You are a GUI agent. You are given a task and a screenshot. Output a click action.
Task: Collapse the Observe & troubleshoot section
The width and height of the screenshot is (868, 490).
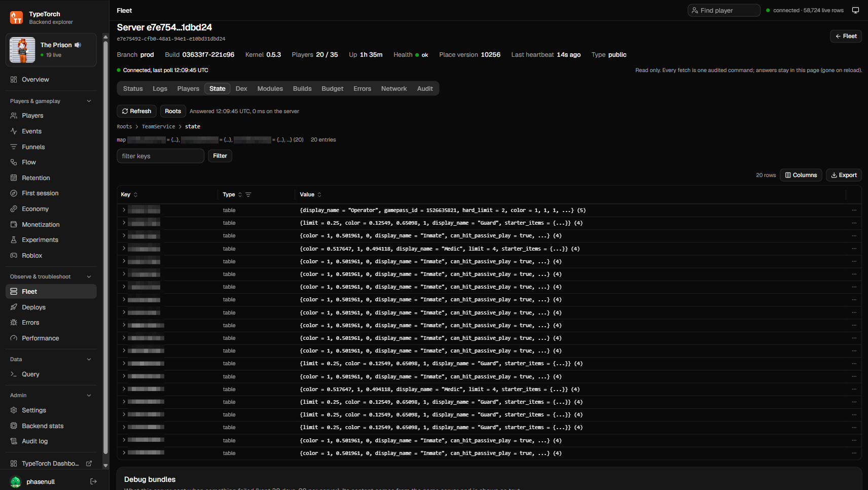pyautogui.click(x=89, y=276)
